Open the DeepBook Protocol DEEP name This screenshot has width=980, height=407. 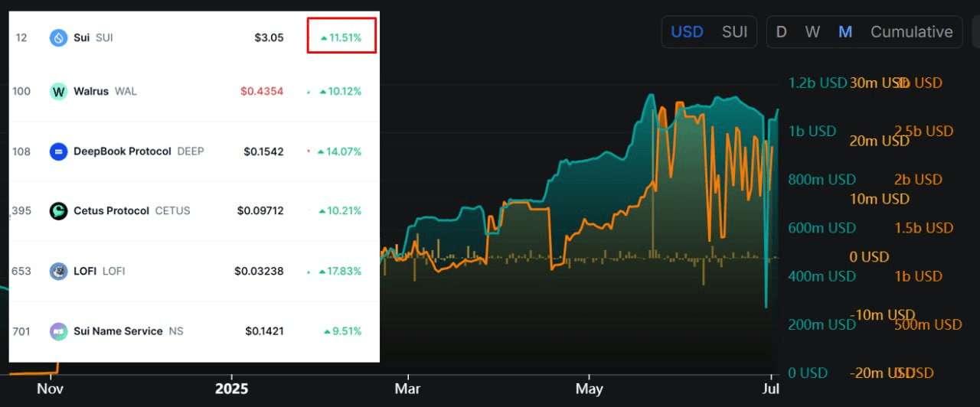(x=139, y=151)
